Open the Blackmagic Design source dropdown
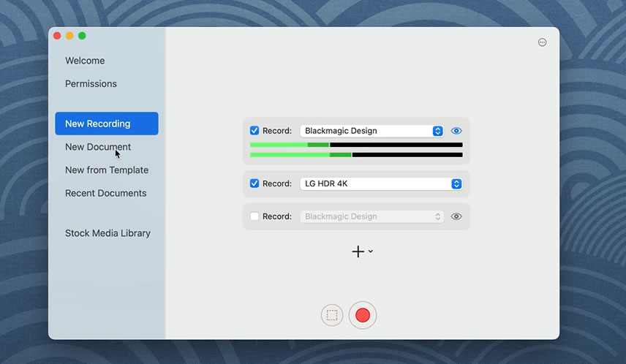 click(372, 131)
